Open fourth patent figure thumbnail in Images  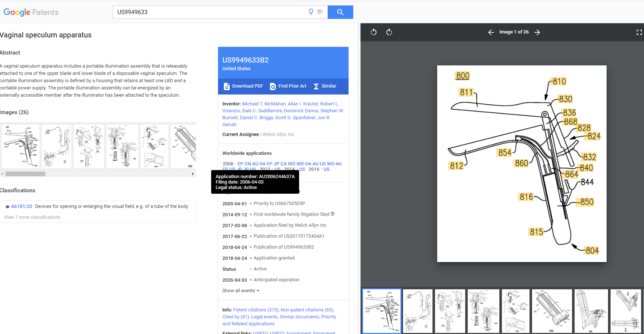coord(122,146)
